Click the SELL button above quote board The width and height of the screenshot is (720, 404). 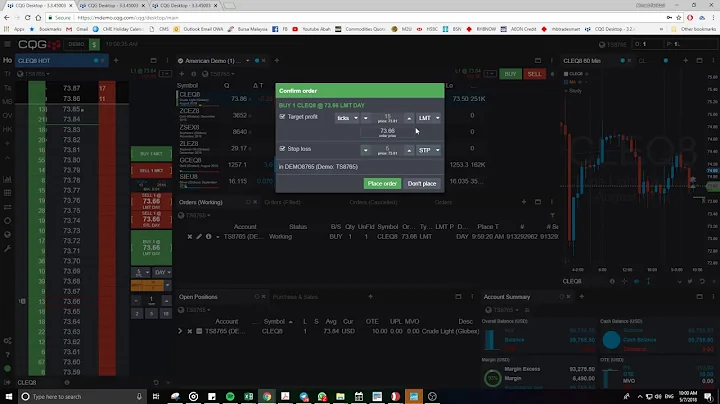pos(534,74)
